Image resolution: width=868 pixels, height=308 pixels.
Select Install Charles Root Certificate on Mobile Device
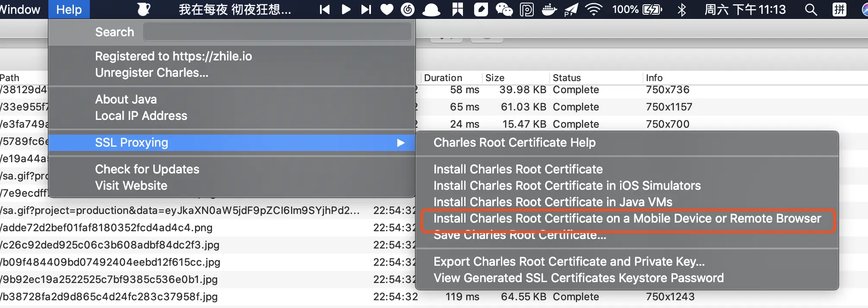click(627, 219)
